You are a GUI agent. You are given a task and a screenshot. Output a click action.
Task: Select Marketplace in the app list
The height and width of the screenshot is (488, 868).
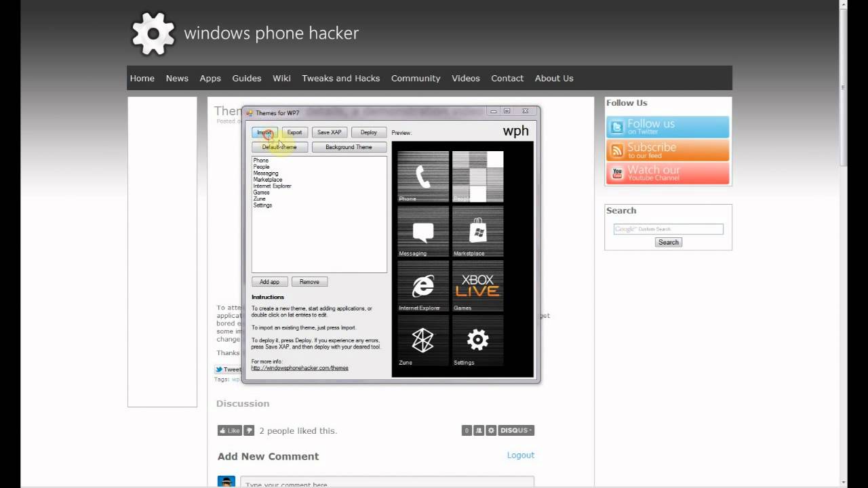pos(268,180)
